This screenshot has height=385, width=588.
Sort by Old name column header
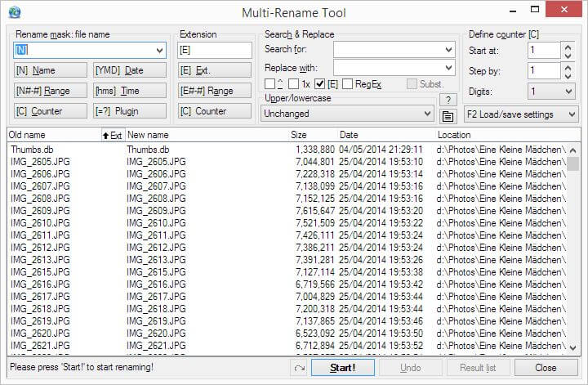pos(55,135)
